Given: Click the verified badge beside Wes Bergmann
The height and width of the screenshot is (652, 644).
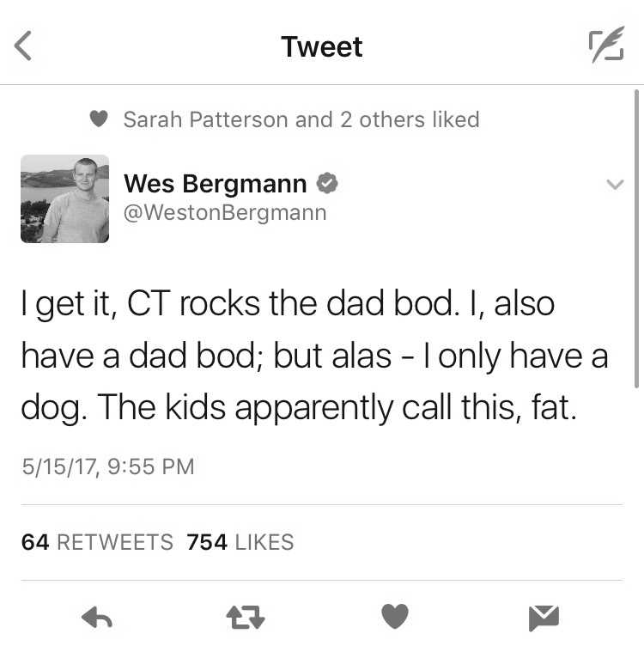Looking at the screenshot, I should tap(328, 183).
